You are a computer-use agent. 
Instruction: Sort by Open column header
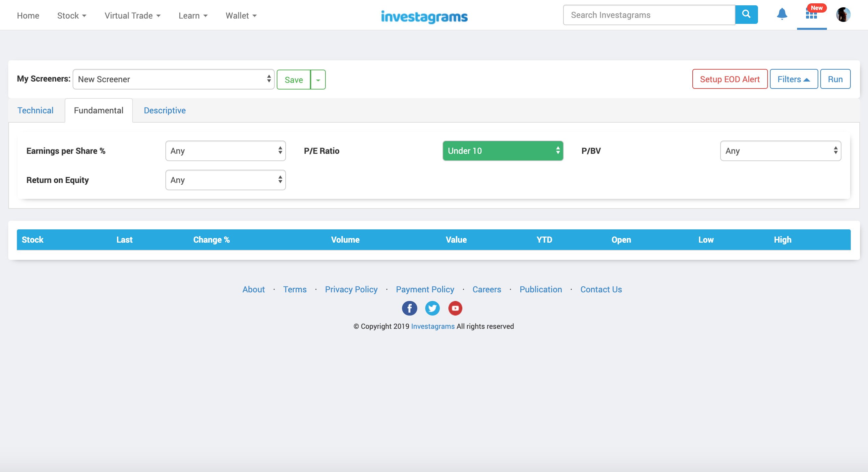click(621, 240)
